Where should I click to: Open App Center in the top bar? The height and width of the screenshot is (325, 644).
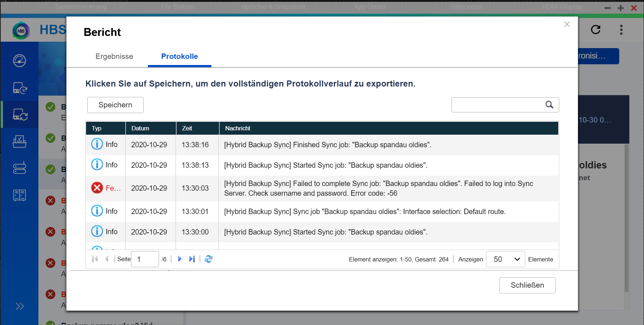click(x=370, y=7)
